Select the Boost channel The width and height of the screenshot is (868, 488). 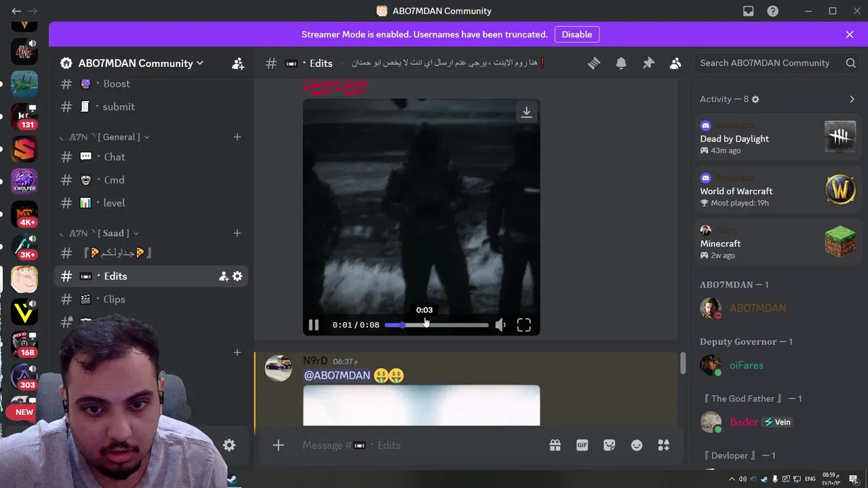pos(151,83)
